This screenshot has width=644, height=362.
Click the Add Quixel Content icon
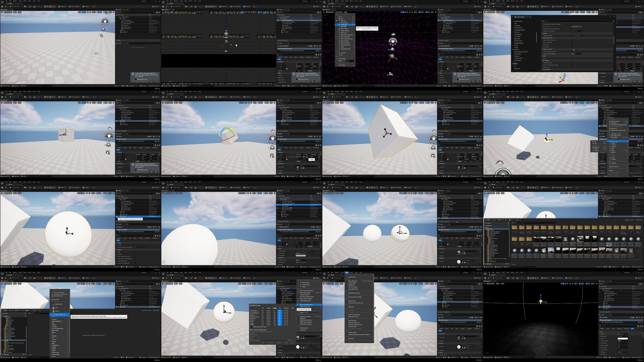click(x=53, y=296)
